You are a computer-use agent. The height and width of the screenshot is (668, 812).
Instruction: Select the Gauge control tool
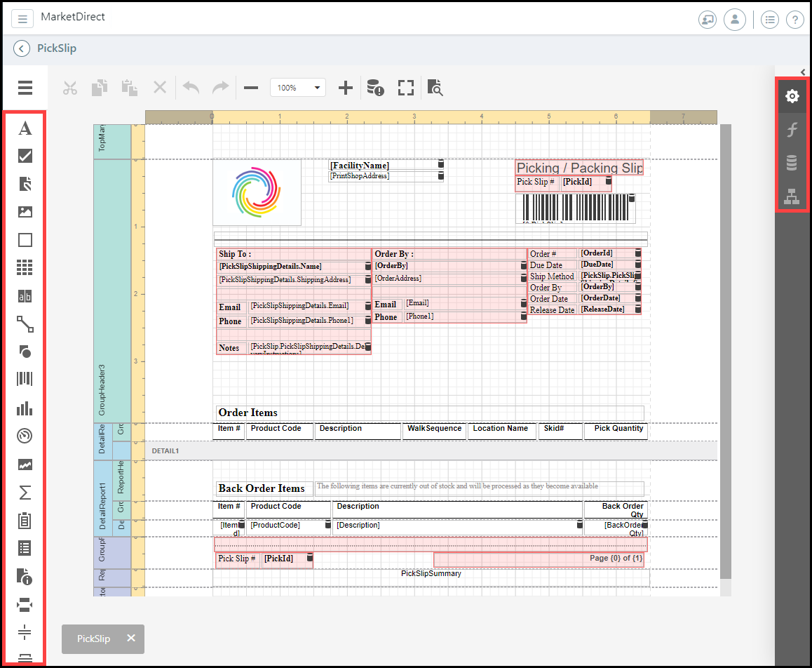[25, 436]
